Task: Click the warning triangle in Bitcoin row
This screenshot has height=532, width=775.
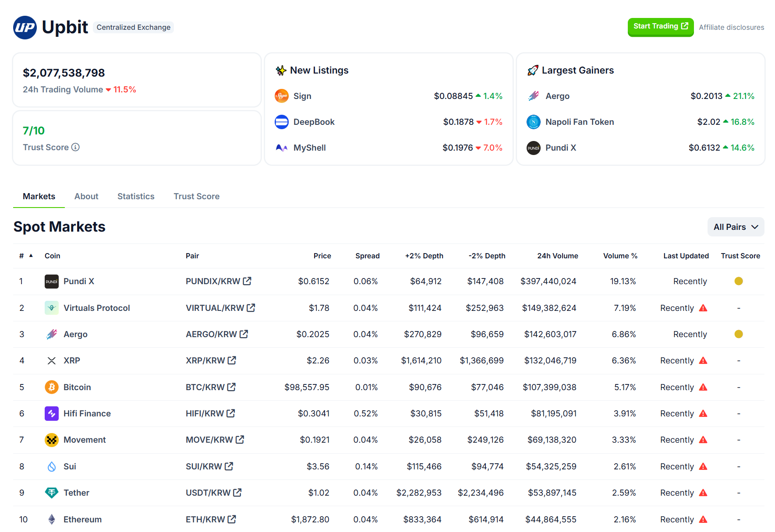Action: coord(703,387)
